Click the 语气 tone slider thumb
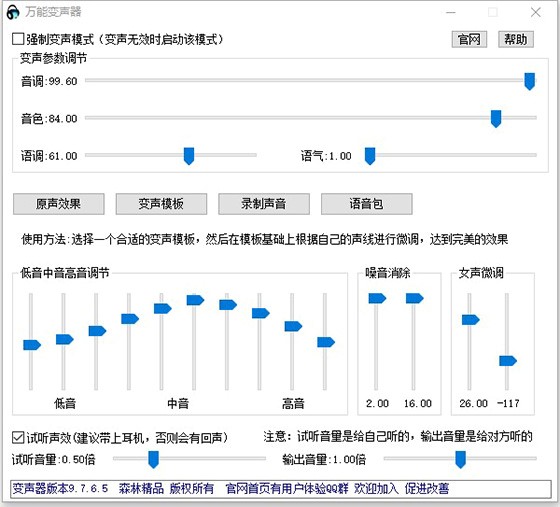 coord(370,156)
